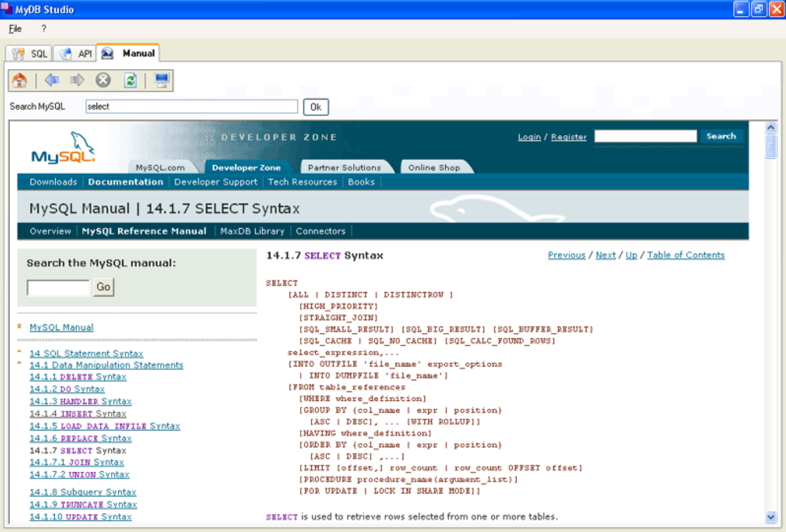Minimize the MyDB Studio window
The width and height of the screenshot is (786, 532).
[x=741, y=9]
